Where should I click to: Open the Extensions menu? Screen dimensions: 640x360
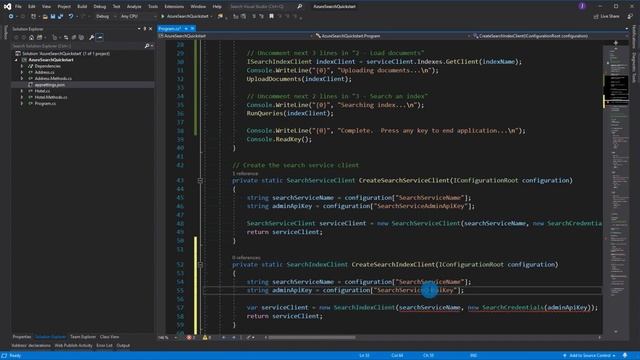174,7
